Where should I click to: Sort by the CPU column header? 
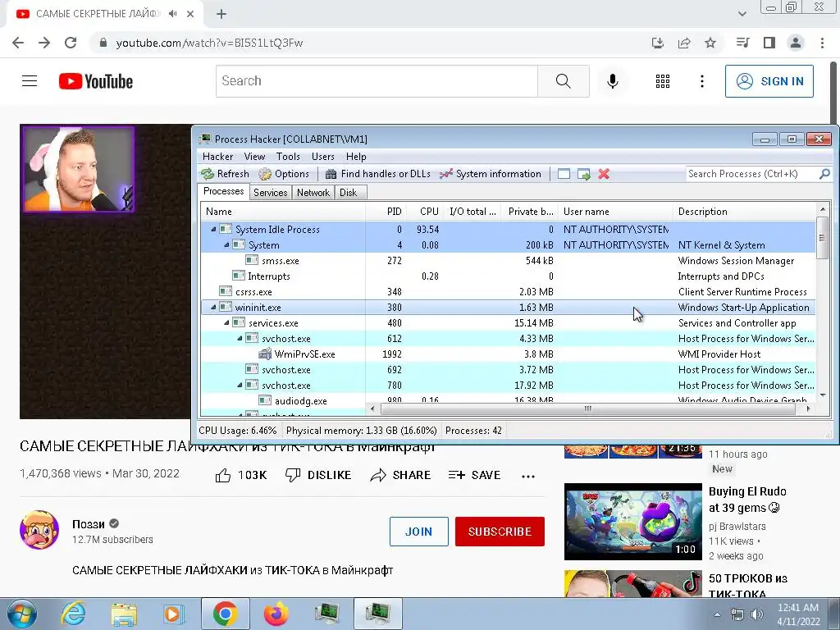(425, 211)
